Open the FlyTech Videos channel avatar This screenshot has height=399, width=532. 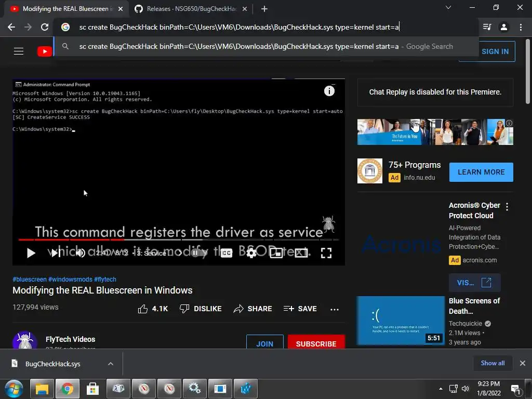click(25, 340)
